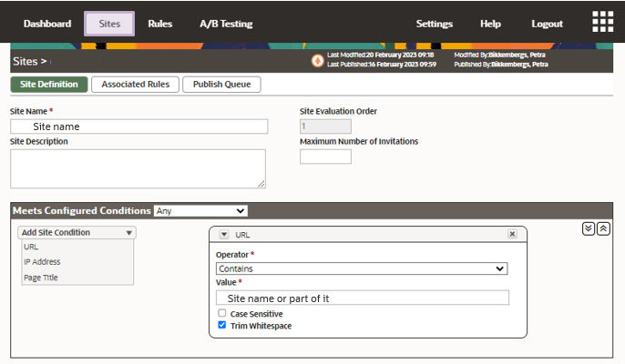The image size is (625, 364).
Task: Switch to the Publish Queue tab
Action: (221, 85)
